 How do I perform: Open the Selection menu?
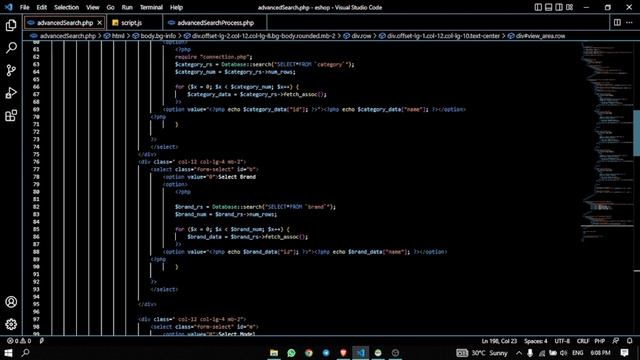67,7
